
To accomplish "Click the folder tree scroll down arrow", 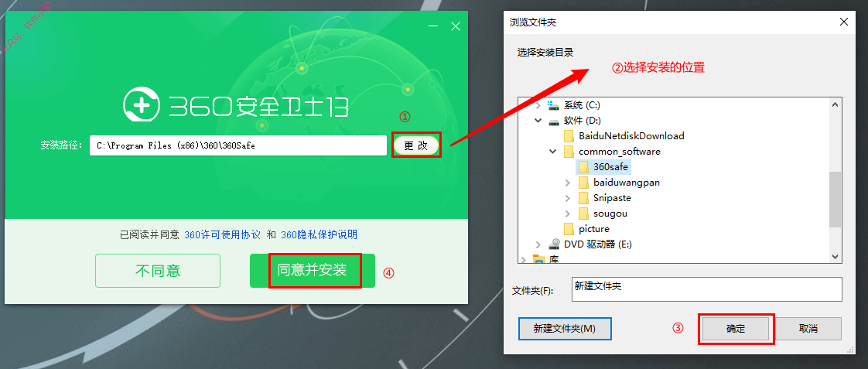I will click(836, 256).
